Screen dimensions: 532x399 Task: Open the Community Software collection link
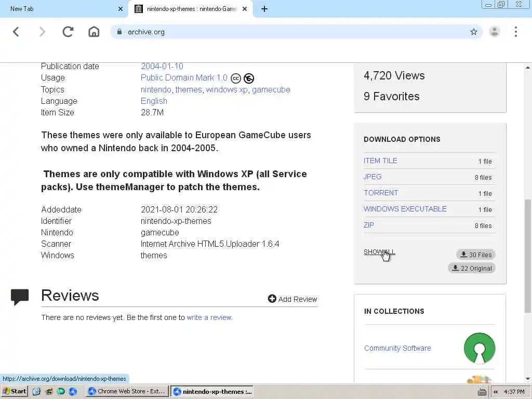point(397,348)
